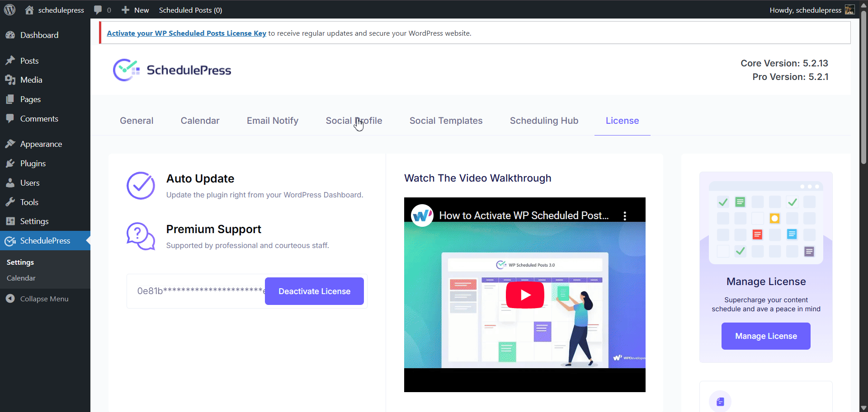
Task: Play the YouTube walkthrough video
Action: tap(524, 295)
